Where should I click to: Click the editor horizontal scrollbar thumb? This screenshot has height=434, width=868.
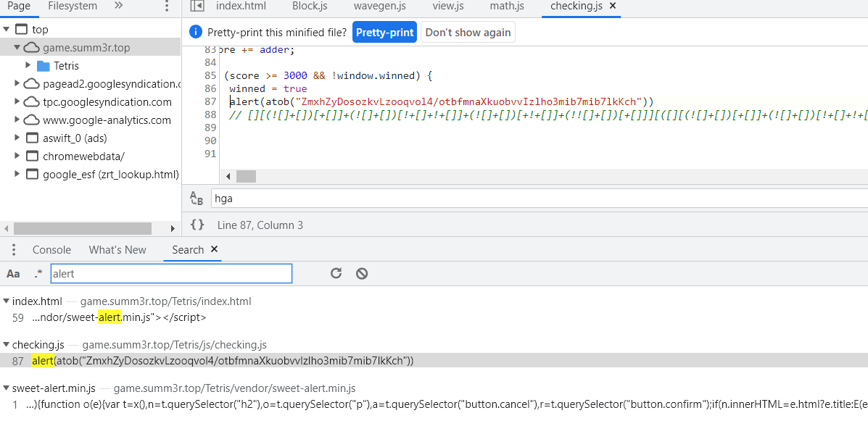coord(246,176)
